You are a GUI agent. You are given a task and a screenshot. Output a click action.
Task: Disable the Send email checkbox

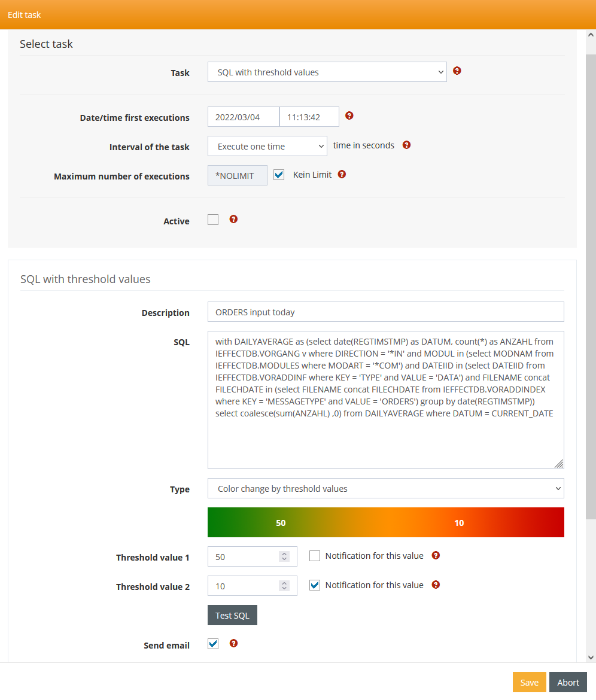(213, 644)
